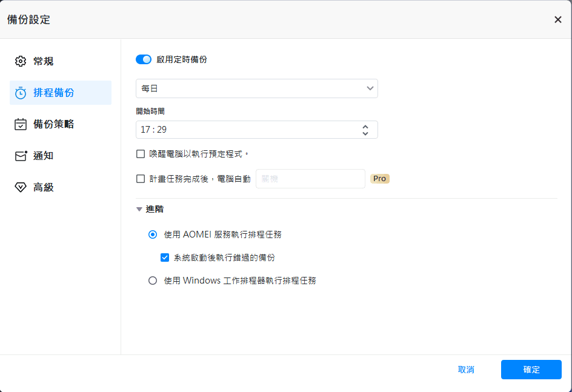This screenshot has height=392, width=572.
Task: Click the diamond icon for 高級
Action: [21, 187]
